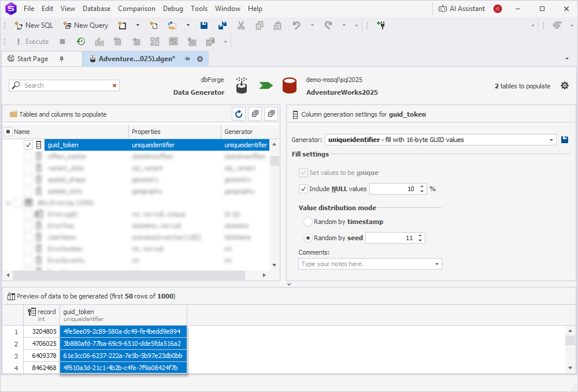Increase the NULL values percentage
The image size is (578, 392).
coord(422,186)
